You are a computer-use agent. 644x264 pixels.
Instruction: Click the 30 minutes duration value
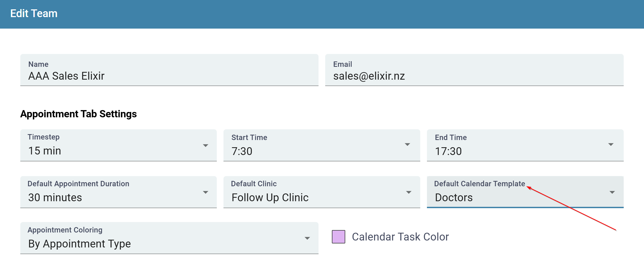(54, 197)
